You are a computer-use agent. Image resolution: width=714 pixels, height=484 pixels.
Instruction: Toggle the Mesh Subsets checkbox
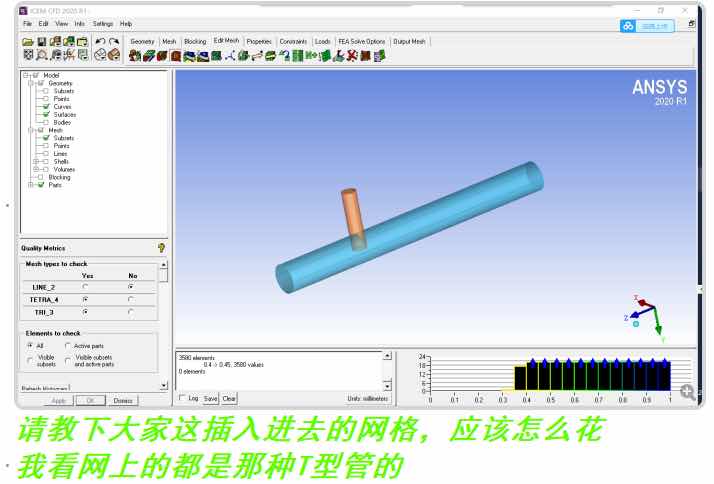(46, 138)
